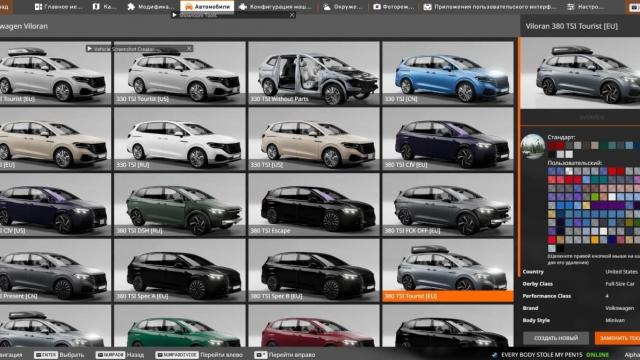Select the 380 TSI FCK OFF [EU] car
The image size is (640, 360).
[x=448, y=204]
